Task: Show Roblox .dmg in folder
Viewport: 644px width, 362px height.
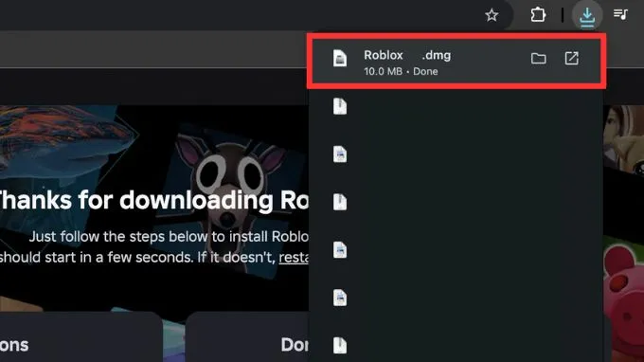Action: (x=538, y=59)
